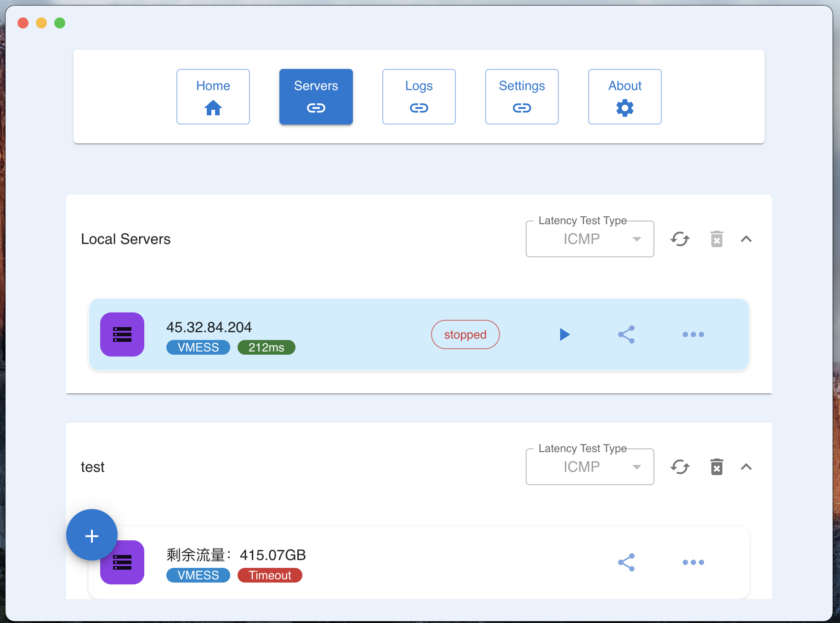Open Latency Test Type dropdown in Local Servers
840x623 pixels.
(x=590, y=239)
